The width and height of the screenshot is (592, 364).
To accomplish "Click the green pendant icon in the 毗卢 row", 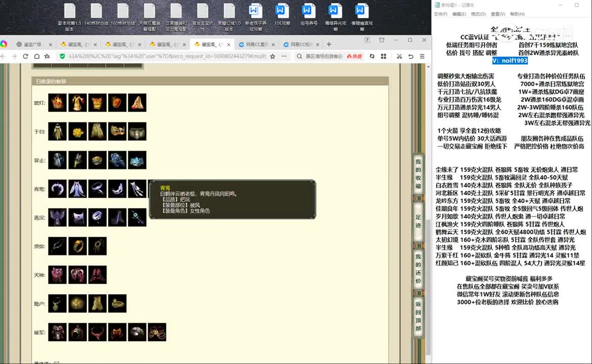I will pos(57,303).
